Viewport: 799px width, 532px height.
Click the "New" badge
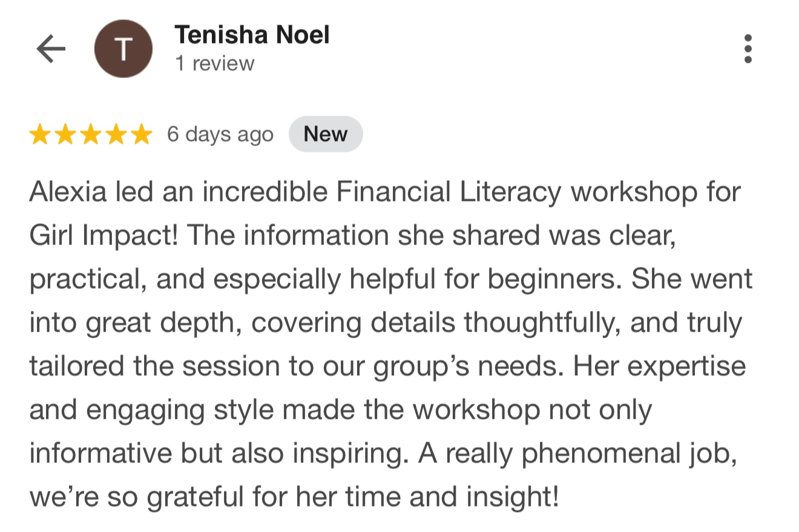tap(326, 134)
